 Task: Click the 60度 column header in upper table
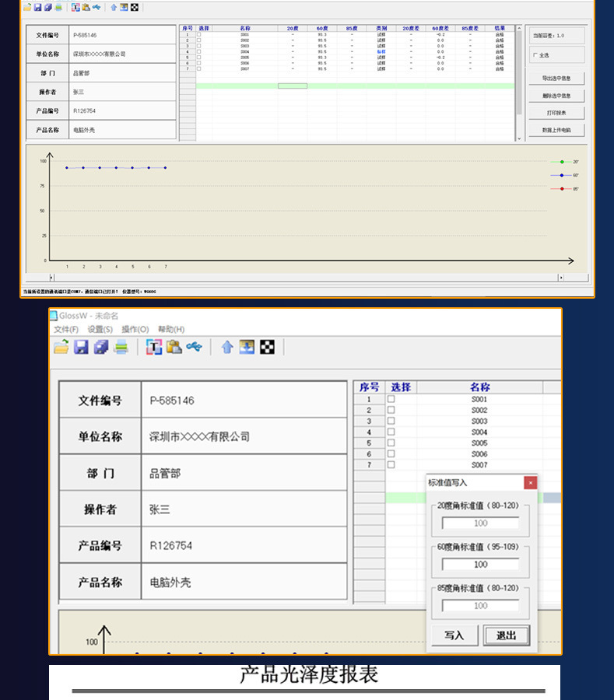click(x=322, y=28)
